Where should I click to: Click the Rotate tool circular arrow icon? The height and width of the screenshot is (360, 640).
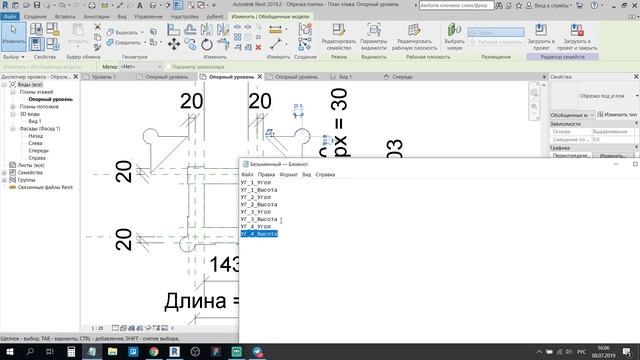click(207, 44)
